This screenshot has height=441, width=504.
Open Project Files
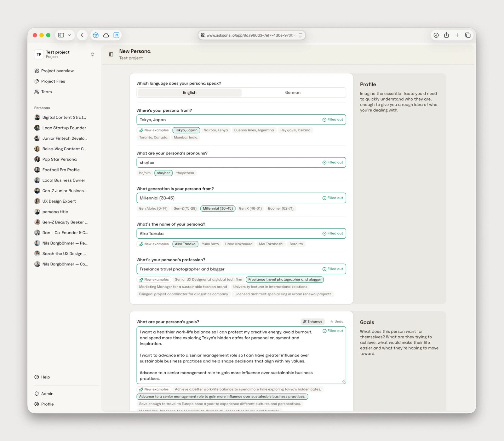50,81
